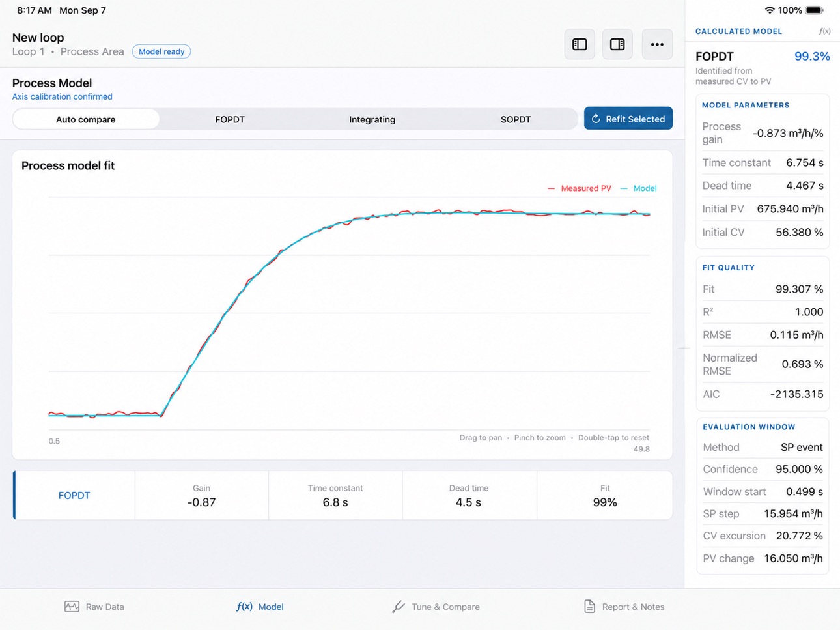Tap the CV excursion value 20.772 %
This screenshot has width=840, height=630.
800,536
